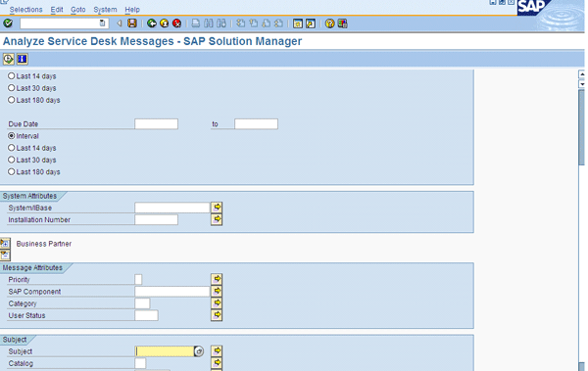Click the yellow Exit arrow icon
This screenshot has height=371, width=588.
(x=165, y=23)
